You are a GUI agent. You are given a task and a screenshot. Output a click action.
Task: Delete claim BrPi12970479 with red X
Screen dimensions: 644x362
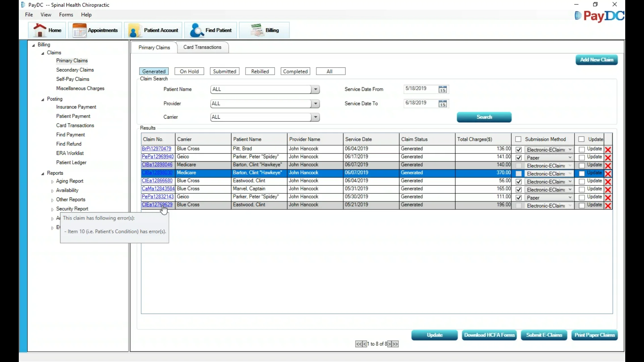pos(608,149)
